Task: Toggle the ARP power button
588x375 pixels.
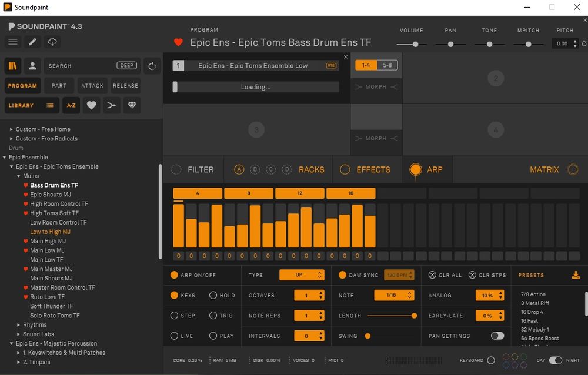Action: coord(416,169)
